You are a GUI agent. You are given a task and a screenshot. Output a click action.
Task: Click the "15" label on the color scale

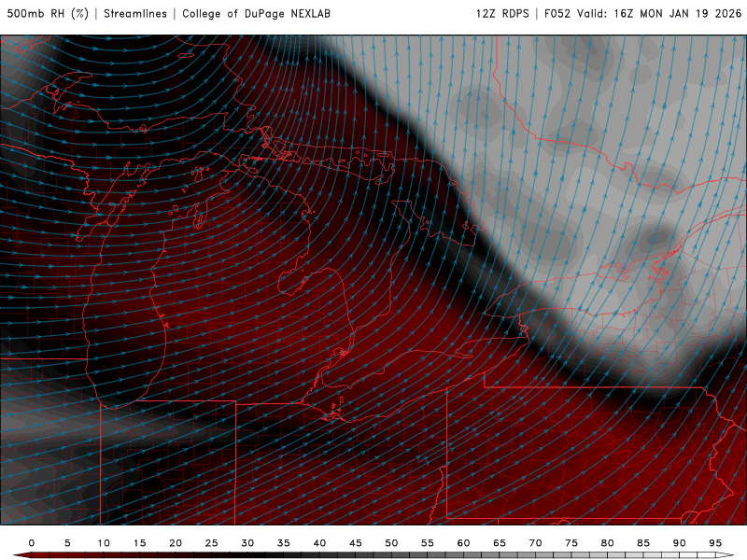click(139, 543)
